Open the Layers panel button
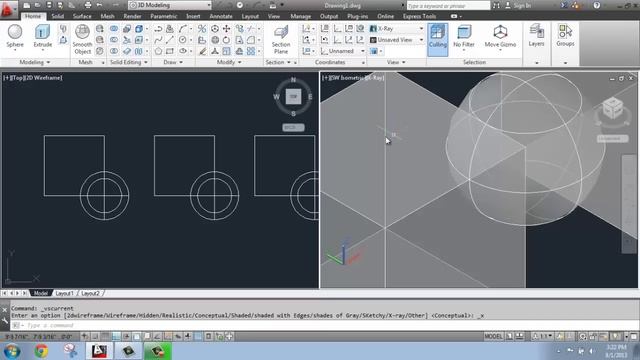640x360 pixels. (x=536, y=36)
